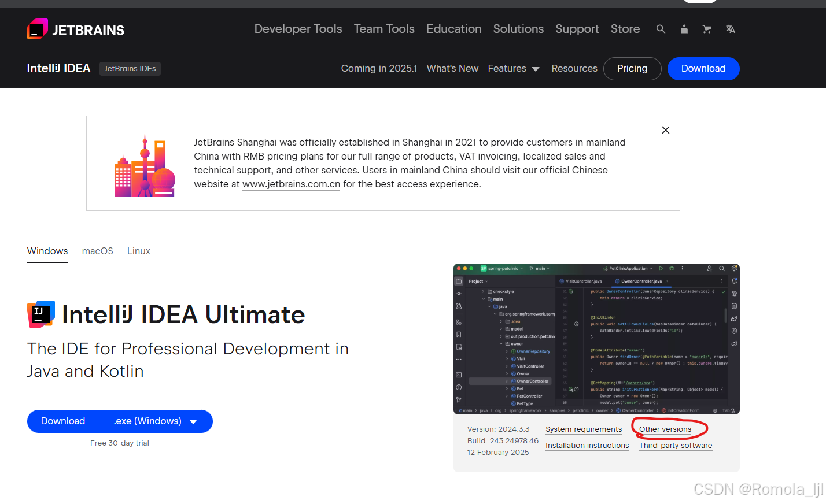Click the JetBrains IDEs badge
Image resolution: width=826 pixels, height=504 pixels.
pyautogui.click(x=130, y=68)
